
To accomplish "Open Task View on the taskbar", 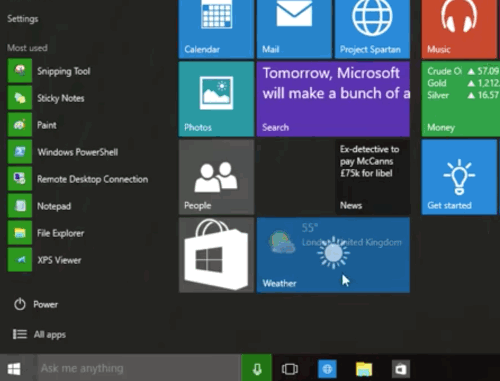I will tap(290, 369).
